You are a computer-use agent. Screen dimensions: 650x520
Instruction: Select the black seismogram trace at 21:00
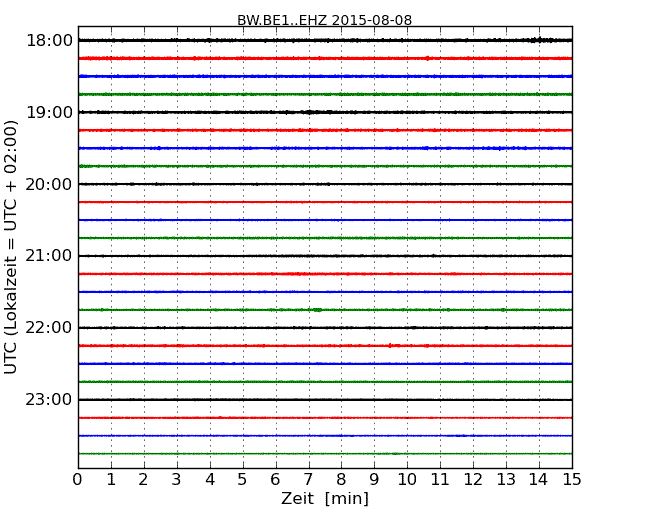pyautogui.click(x=325, y=256)
